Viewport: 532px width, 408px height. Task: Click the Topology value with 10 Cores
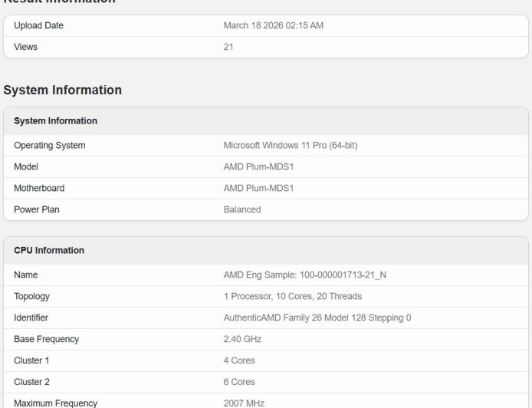pyautogui.click(x=292, y=296)
